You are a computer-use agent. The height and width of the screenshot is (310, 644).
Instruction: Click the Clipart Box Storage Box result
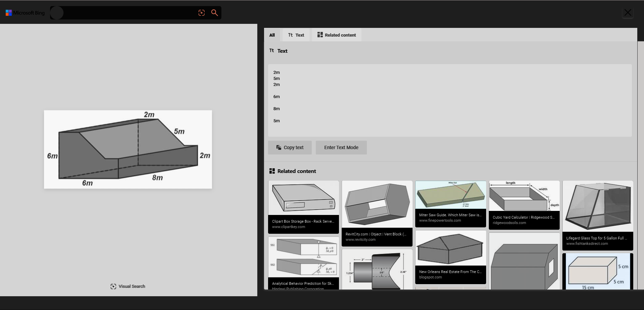tap(303, 205)
